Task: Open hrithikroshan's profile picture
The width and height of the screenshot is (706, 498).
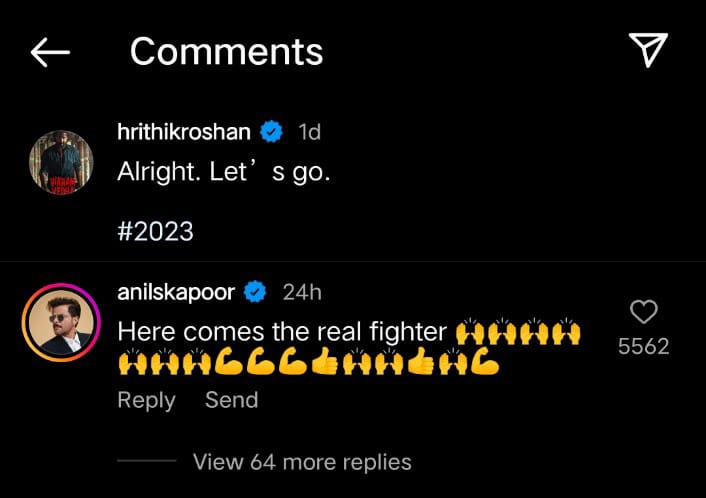Action: pyautogui.click(x=61, y=163)
